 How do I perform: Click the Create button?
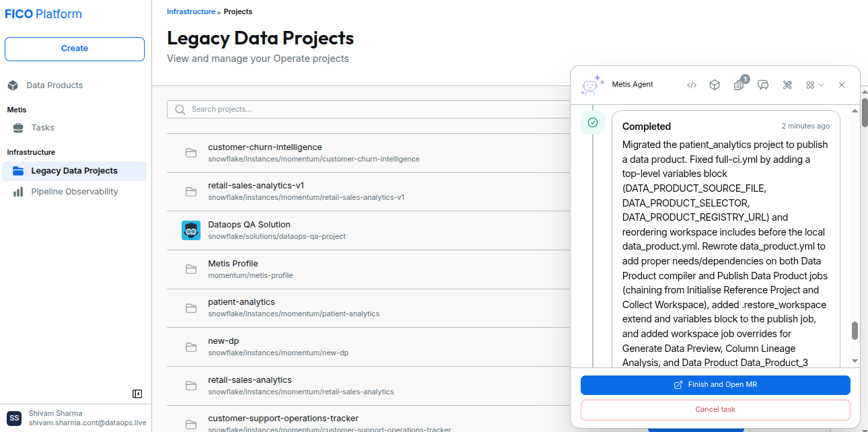[75, 48]
